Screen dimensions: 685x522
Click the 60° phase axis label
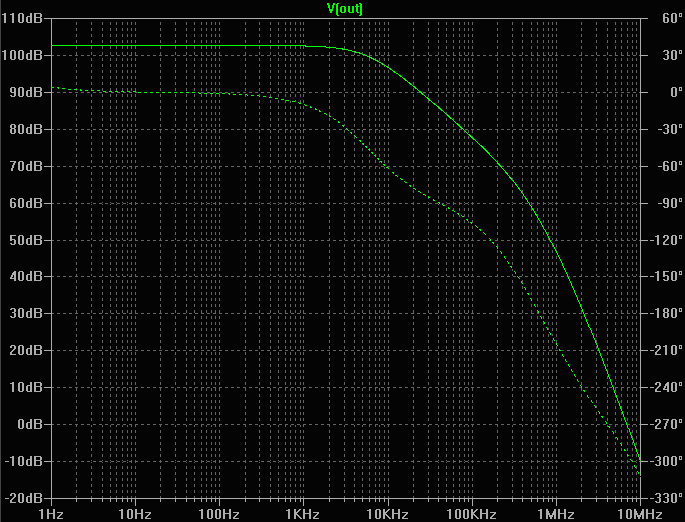coord(672,18)
